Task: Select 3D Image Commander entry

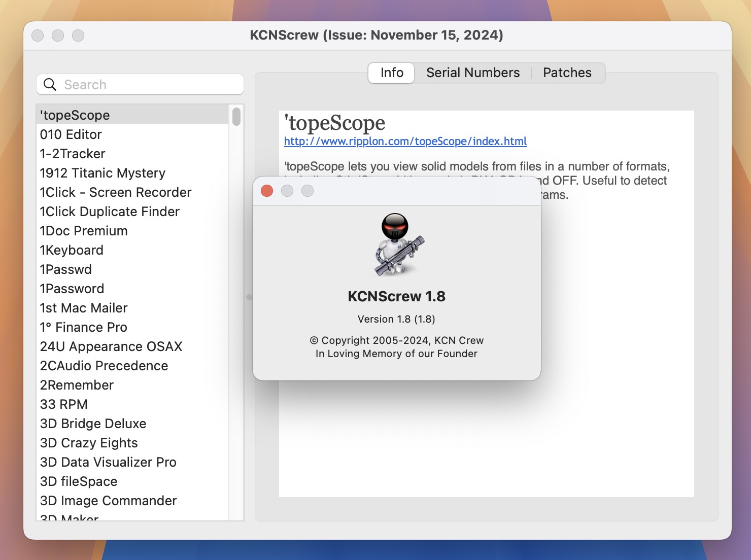Action: click(133, 501)
